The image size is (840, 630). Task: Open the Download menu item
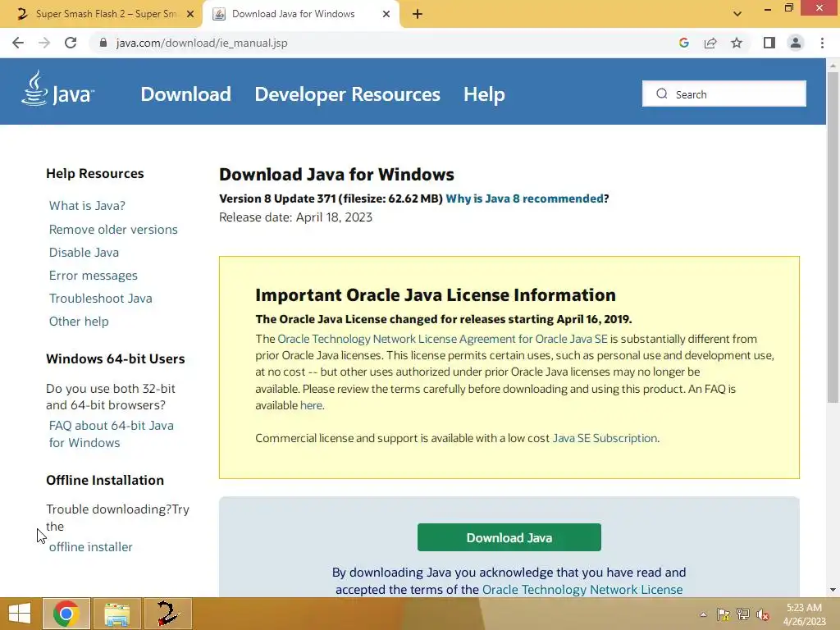[186, 94]
